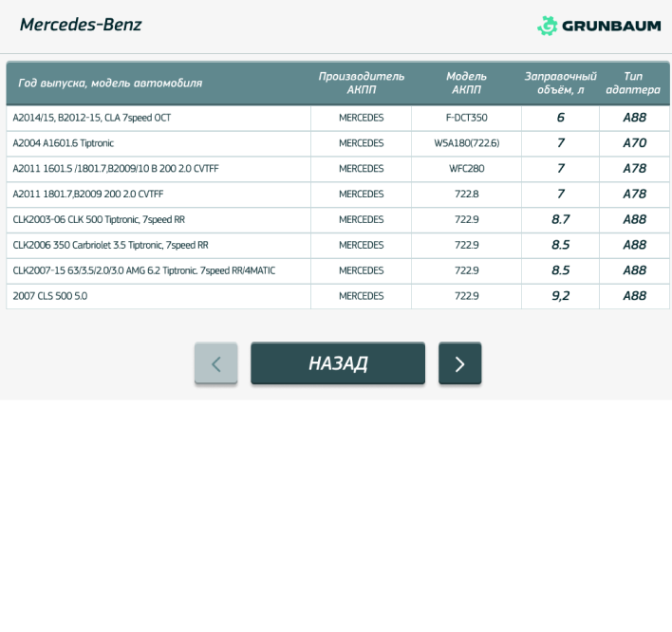Click adapter 'A78' in the 722.8 row
This screenshot has width=672, height=632.
click(634, 195)
